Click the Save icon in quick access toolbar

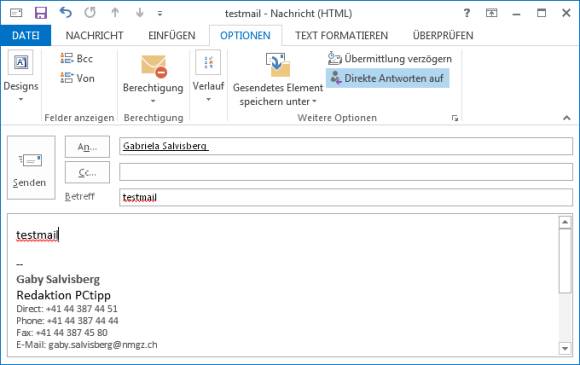click(41, 13)
